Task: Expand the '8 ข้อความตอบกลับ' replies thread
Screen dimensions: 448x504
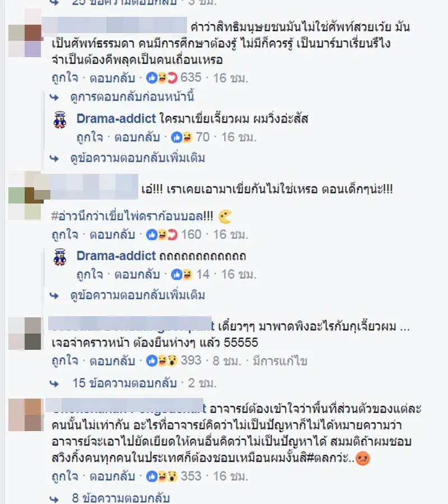Action: pos(121,498)
